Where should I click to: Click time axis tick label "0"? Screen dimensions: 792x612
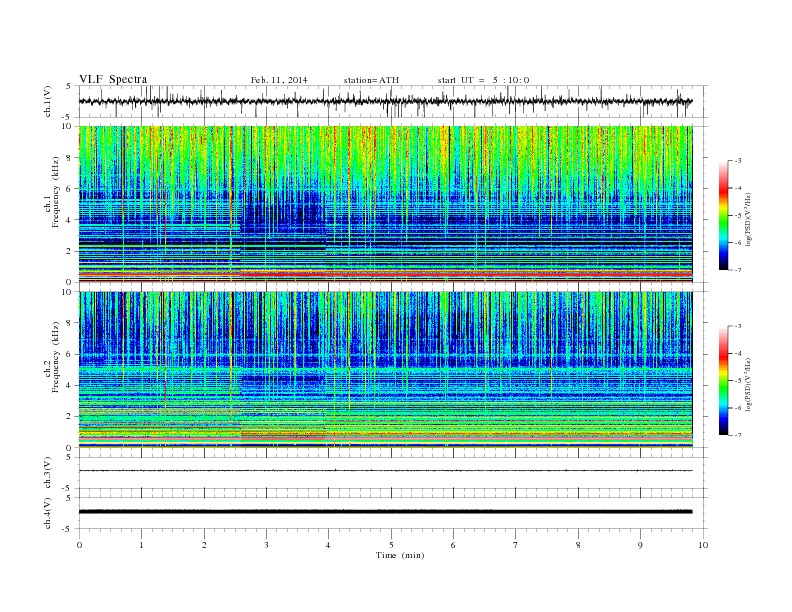(79, 545)
